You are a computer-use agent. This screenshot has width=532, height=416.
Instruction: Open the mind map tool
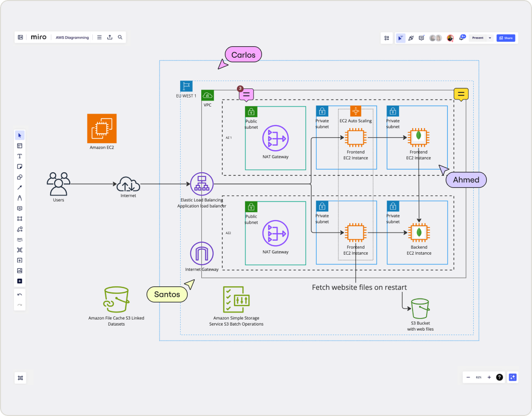pos(20,250)
